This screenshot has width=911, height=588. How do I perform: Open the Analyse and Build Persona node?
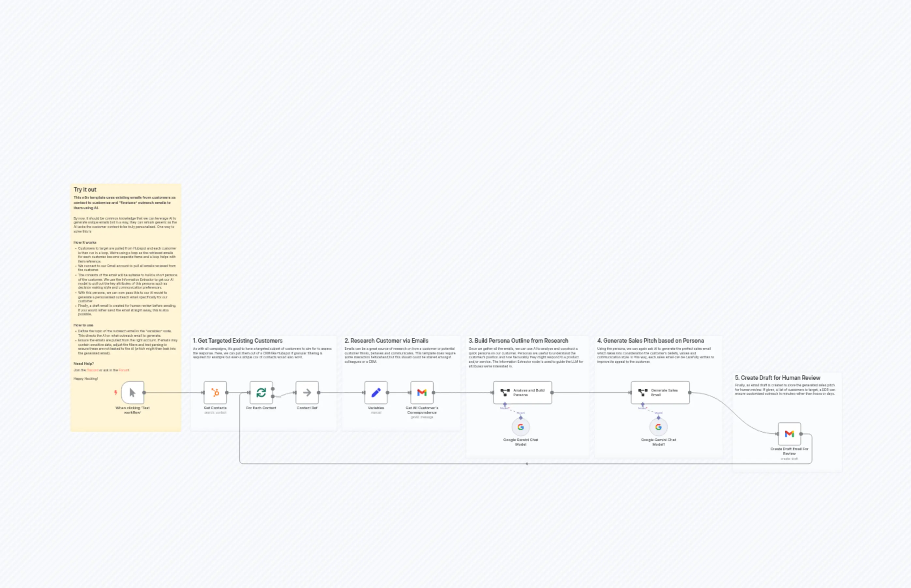pyautogui.click(x=522, y=393)
